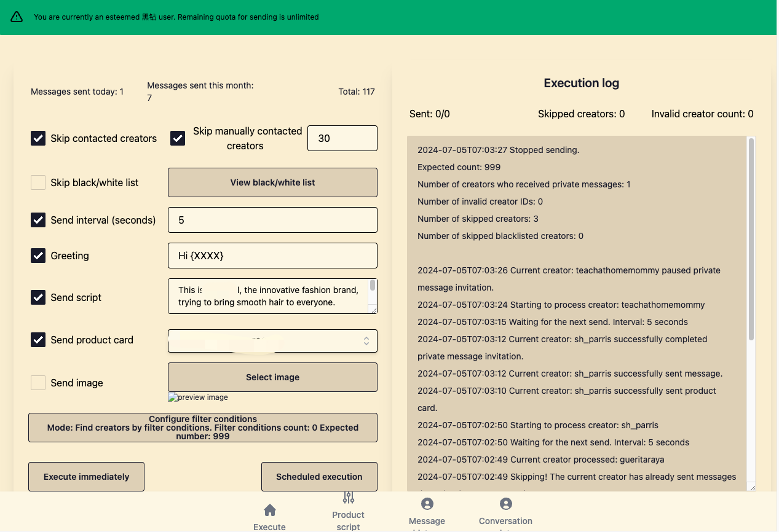The width and height of the screenshot is (779, 532).
Task: Open Product script sliders icon
Action: [x=348, y=498]
